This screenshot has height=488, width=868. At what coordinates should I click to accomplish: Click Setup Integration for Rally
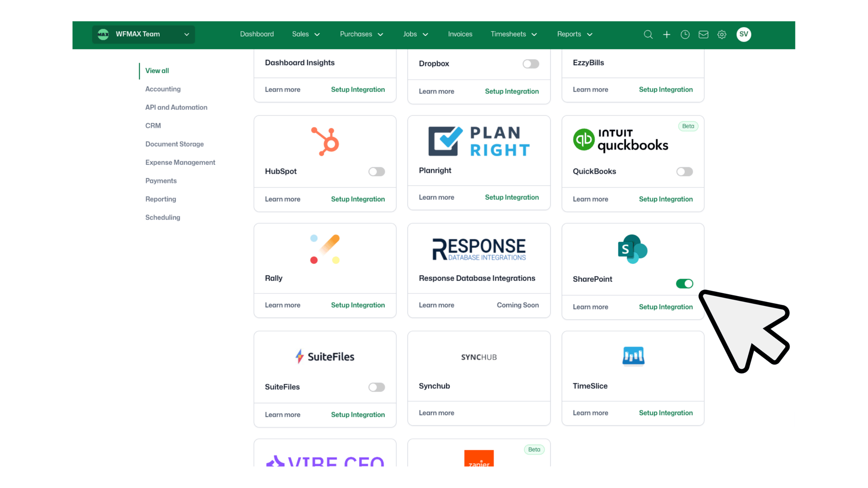358,305
